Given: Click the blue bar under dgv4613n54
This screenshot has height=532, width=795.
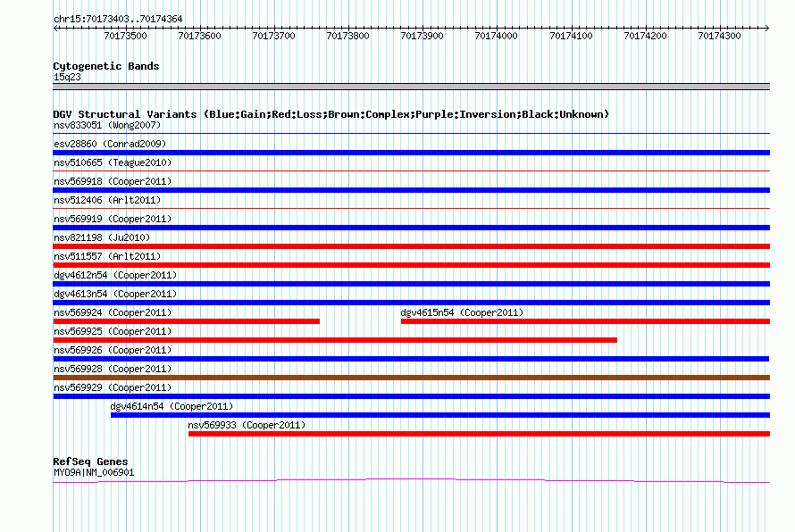Looking at the screenshot, I should point(411,303).
